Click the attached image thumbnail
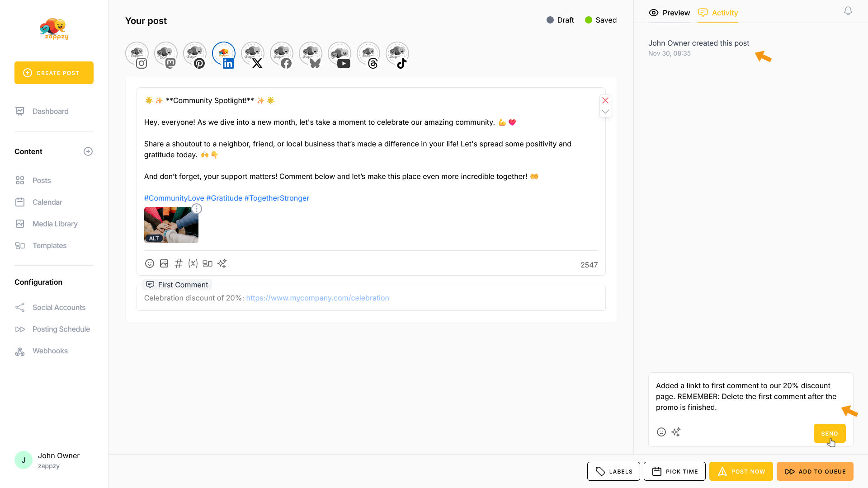 tap(171, 225)
